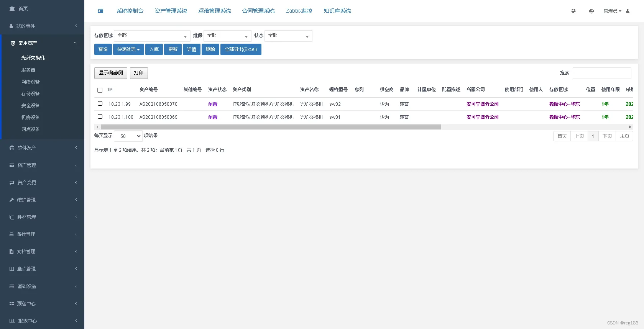Click the columns icon beside 盘点管理
Image resolution: width=644 pixels, height=329 pixels.
(x=11, y=269)
